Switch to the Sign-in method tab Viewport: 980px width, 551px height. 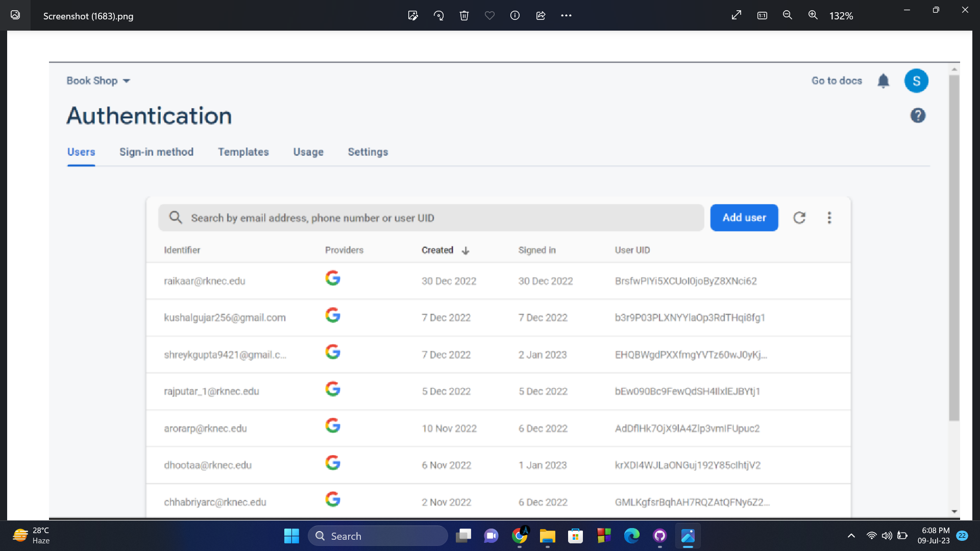click(156, 152)
